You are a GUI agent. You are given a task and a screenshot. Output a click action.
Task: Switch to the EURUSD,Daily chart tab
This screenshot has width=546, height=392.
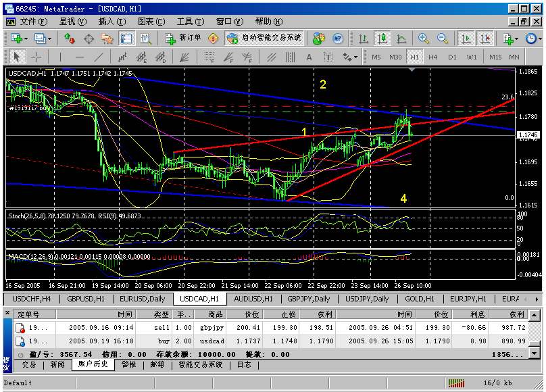click(144, 299)
